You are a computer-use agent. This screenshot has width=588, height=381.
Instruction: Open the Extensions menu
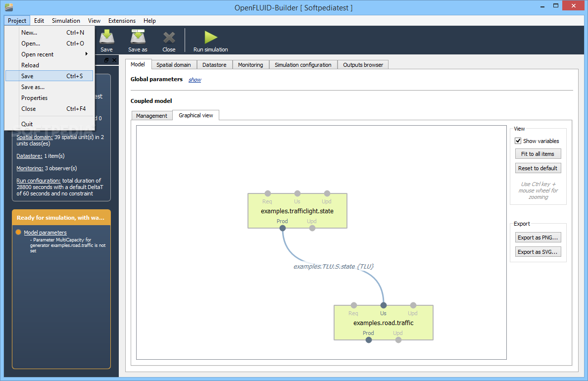(x=122, y=21)
